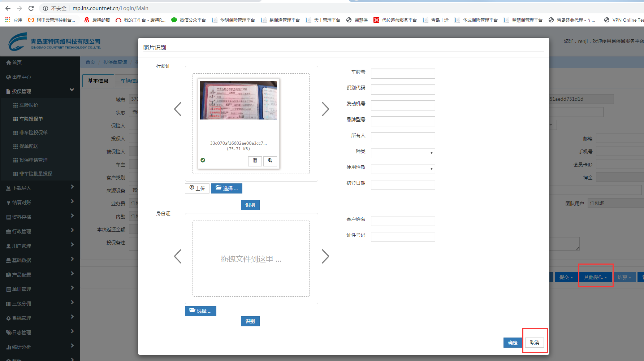644x361 pixels.
Task: Open 华明保险管理平台 bookmark
Action: (234, 20)
